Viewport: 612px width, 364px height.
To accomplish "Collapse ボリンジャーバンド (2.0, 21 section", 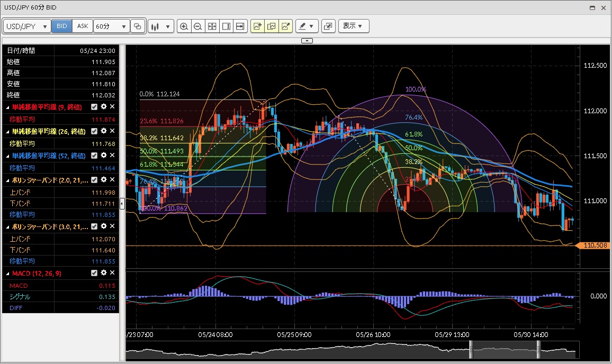I will [7, 180].
